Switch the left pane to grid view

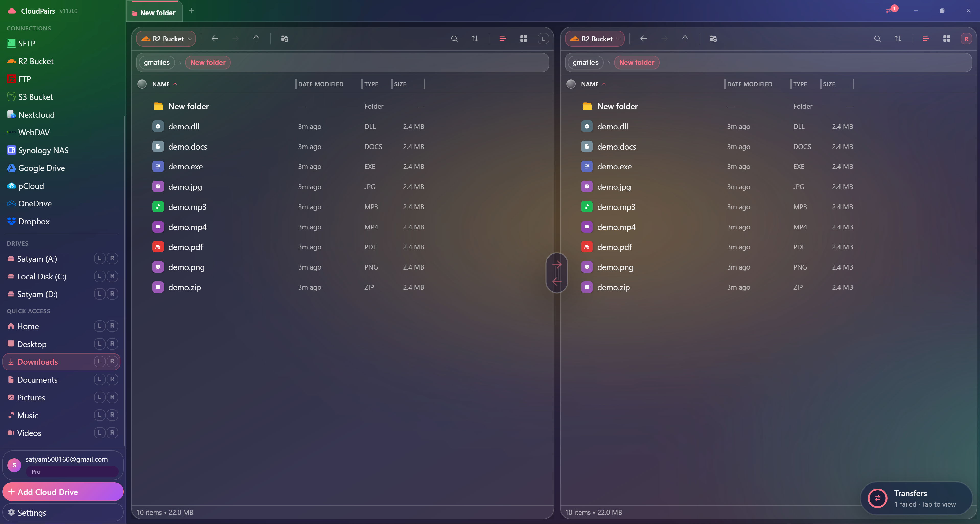click(523, 39)
